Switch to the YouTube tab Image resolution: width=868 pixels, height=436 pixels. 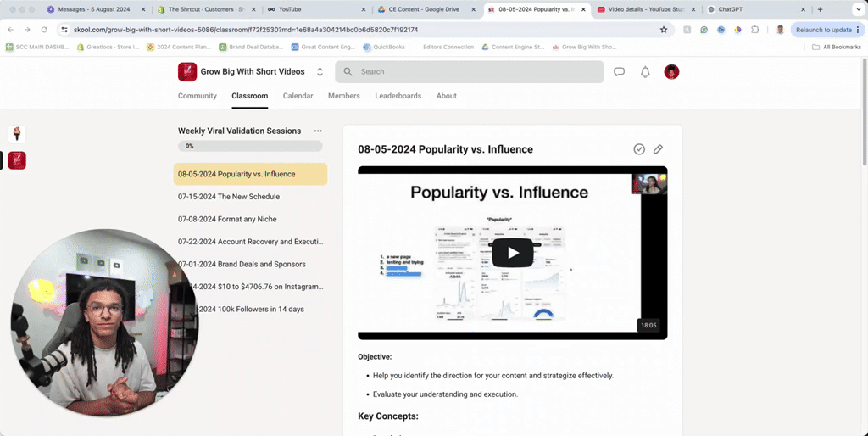[x=315, y=9]
